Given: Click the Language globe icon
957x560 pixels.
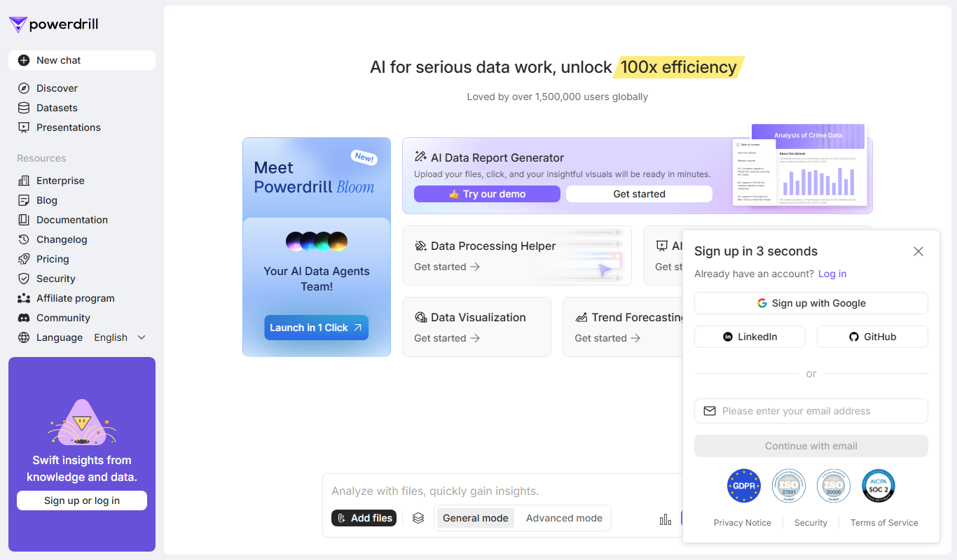Looking at the screenshot, I should tap(24, 337).
